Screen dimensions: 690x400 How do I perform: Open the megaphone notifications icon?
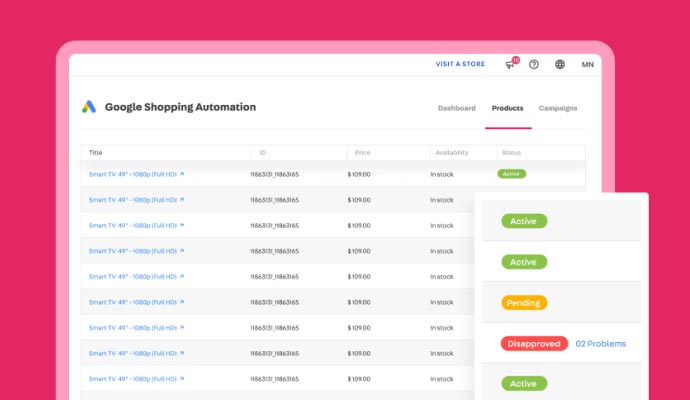tap(510, 64)
